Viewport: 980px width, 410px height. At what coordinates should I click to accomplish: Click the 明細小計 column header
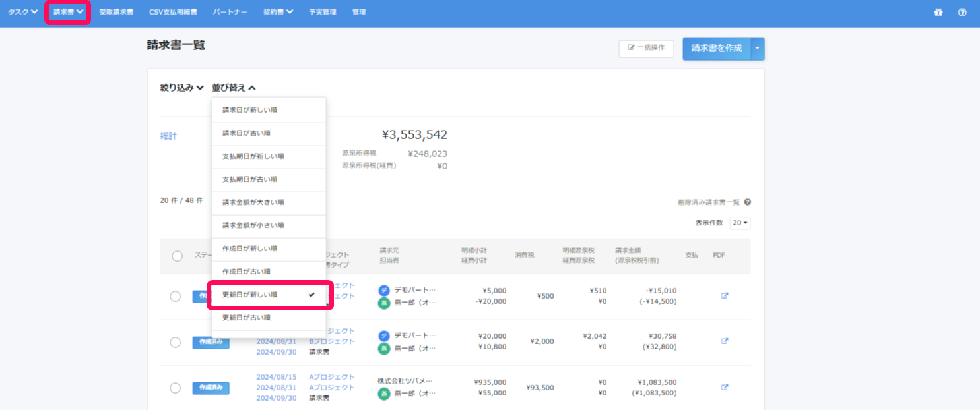(474, 250)
